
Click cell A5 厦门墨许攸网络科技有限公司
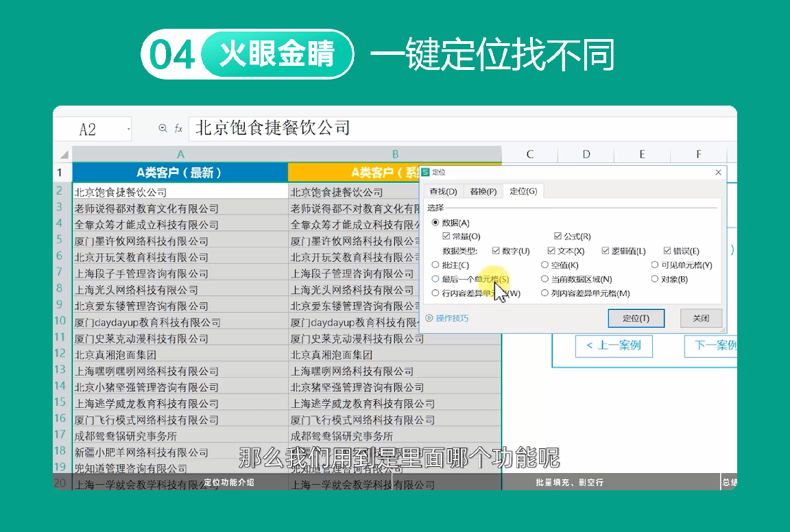coord(180,241)
